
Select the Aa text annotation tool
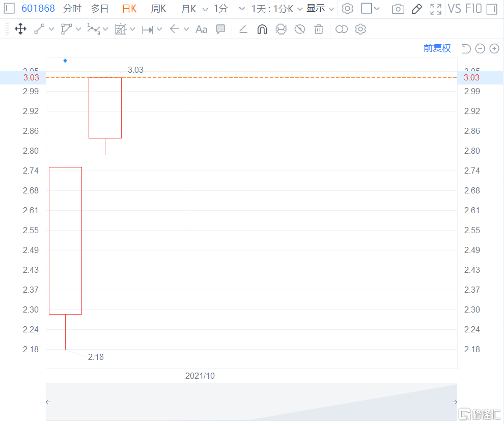click(202, 29)
